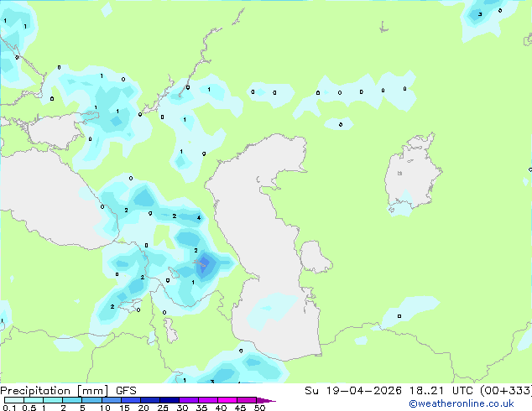Screen dimensions: 532x411
Task: Click the 45–50 mm legend color swatch
Action: coord(247,400)
